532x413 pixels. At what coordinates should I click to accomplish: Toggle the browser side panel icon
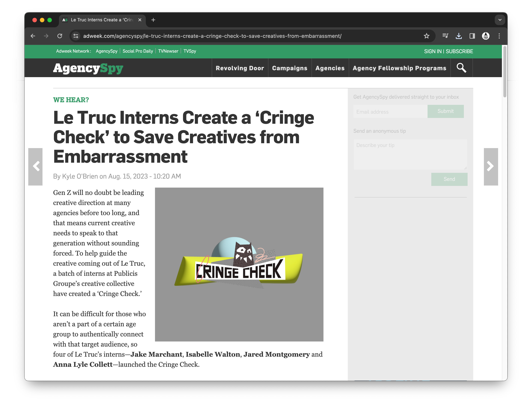472,36
